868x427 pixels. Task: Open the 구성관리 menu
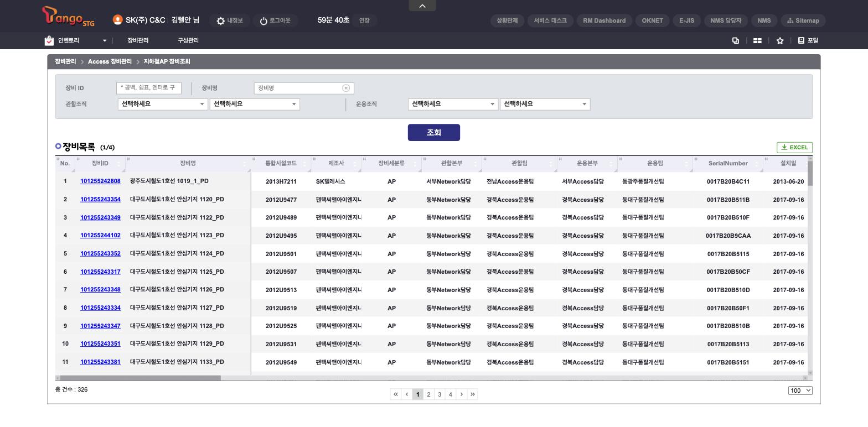click(188, 40)
